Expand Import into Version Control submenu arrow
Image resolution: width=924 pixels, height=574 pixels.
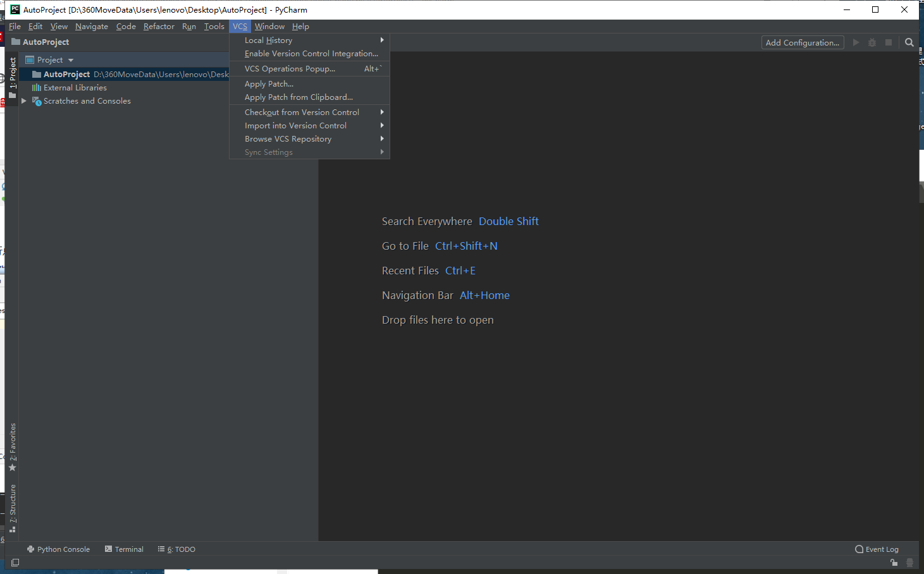[382, 125]
